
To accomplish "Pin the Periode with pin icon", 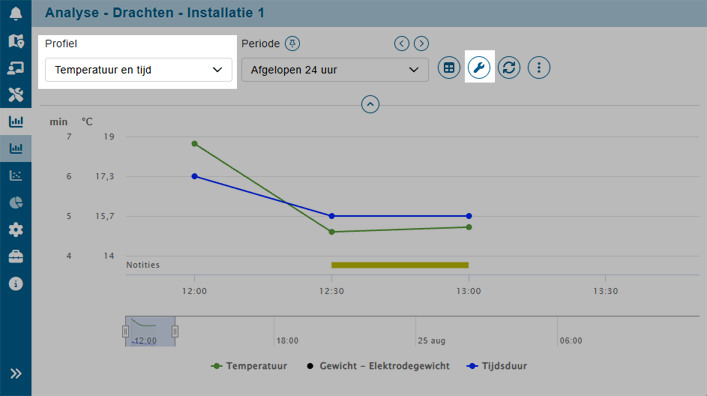I will tap(293, 44).
